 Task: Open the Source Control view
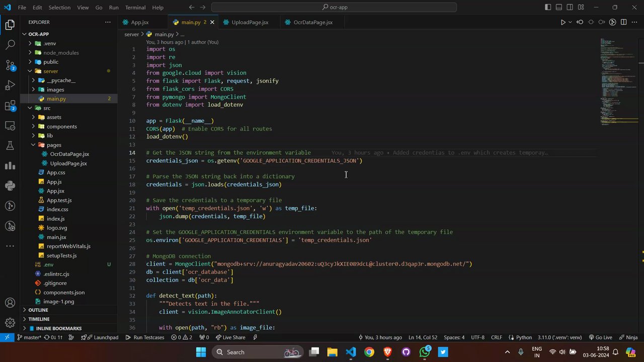point(10,65)
